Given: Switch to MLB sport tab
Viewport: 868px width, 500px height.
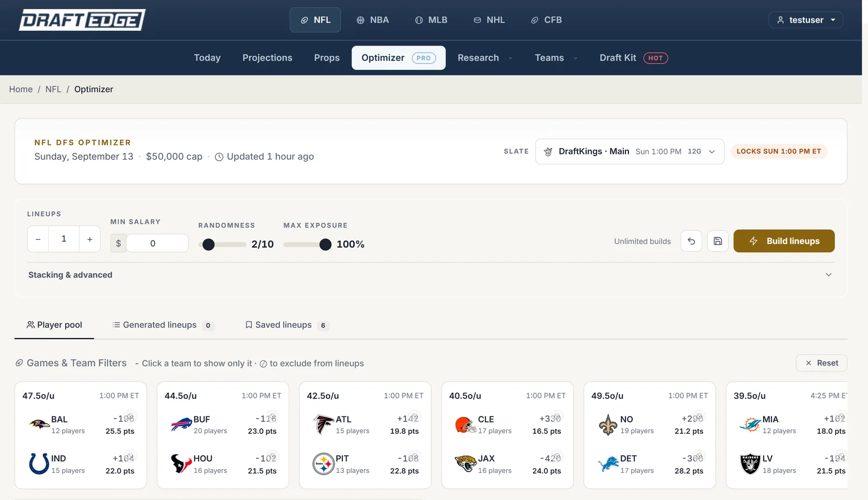Looking at the screenshot, I should [431, 20].
